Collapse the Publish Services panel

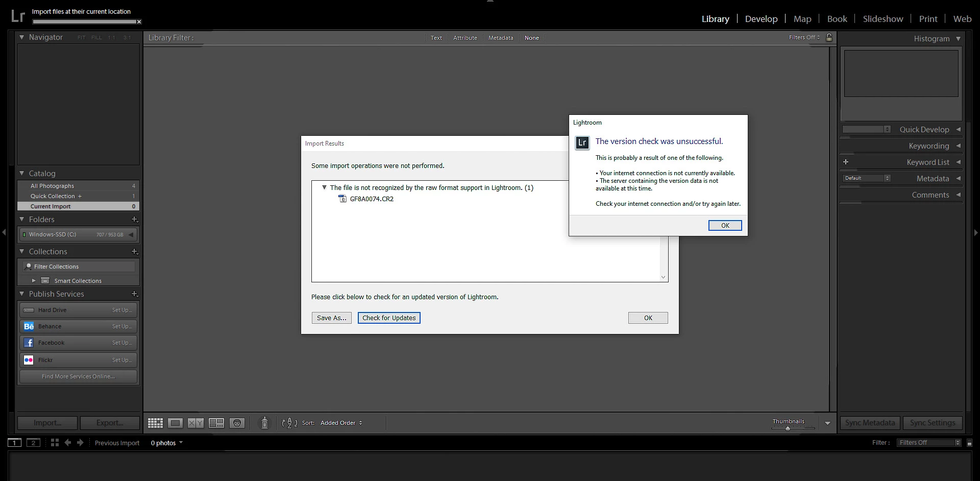tap(21, 294)
